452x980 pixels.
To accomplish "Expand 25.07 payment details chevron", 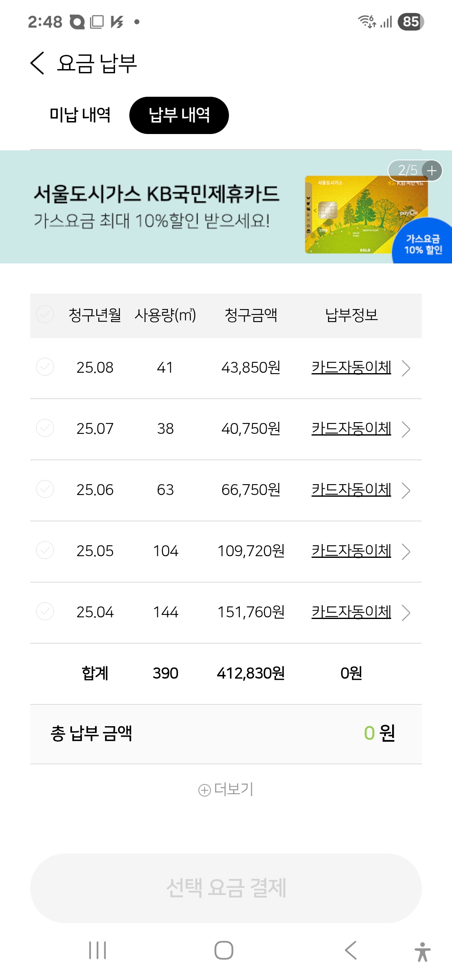I will tap(406, 429).
